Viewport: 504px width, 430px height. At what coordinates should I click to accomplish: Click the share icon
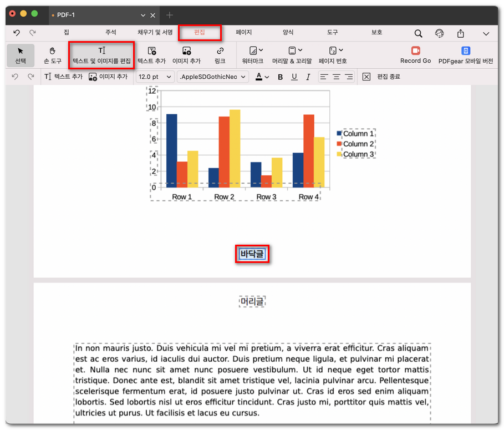461,33
